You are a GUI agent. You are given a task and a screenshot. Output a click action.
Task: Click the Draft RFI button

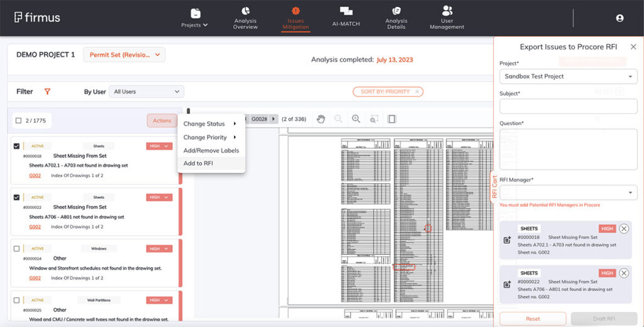click(x=604, y=319)
